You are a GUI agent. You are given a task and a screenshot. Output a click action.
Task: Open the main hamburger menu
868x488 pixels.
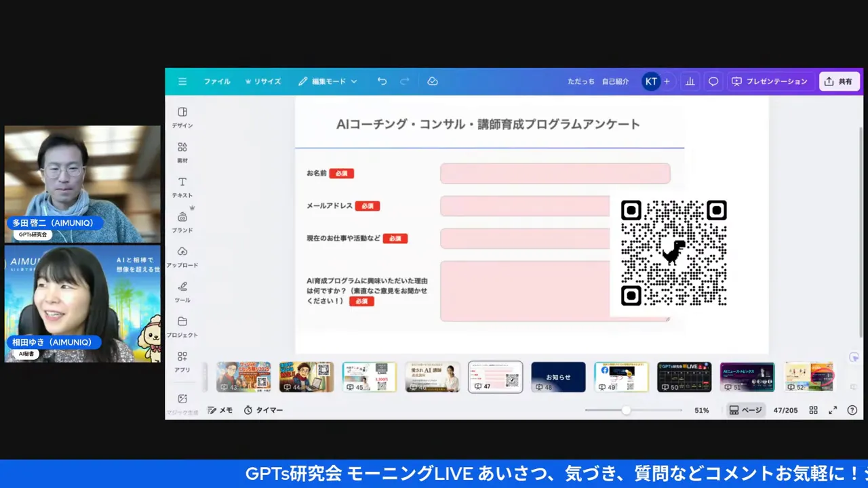click(x=182, y=81)
